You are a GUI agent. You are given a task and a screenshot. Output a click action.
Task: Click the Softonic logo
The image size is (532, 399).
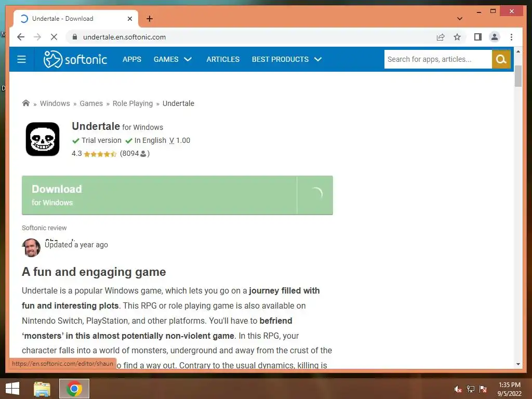(x=75, y=59)
